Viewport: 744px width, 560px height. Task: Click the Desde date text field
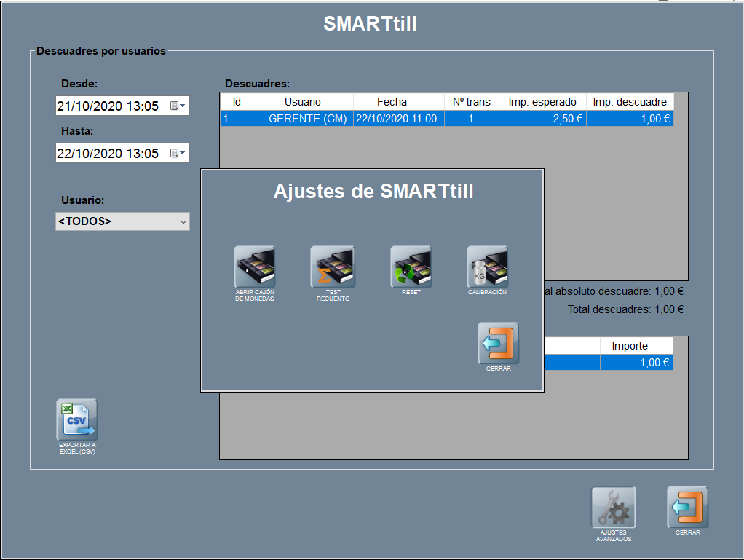click(109, 106)
